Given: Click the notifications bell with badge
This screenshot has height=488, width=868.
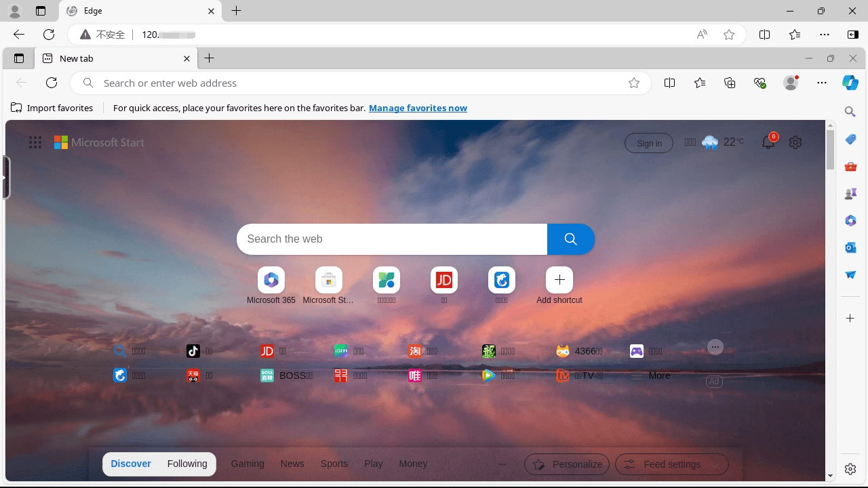Looking at the screenshot, I should pyautogui.click(x=768, y=142).
